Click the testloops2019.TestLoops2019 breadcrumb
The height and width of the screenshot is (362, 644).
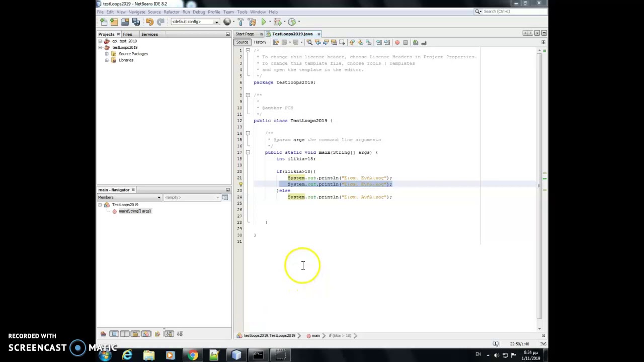[x=269, y=335]
